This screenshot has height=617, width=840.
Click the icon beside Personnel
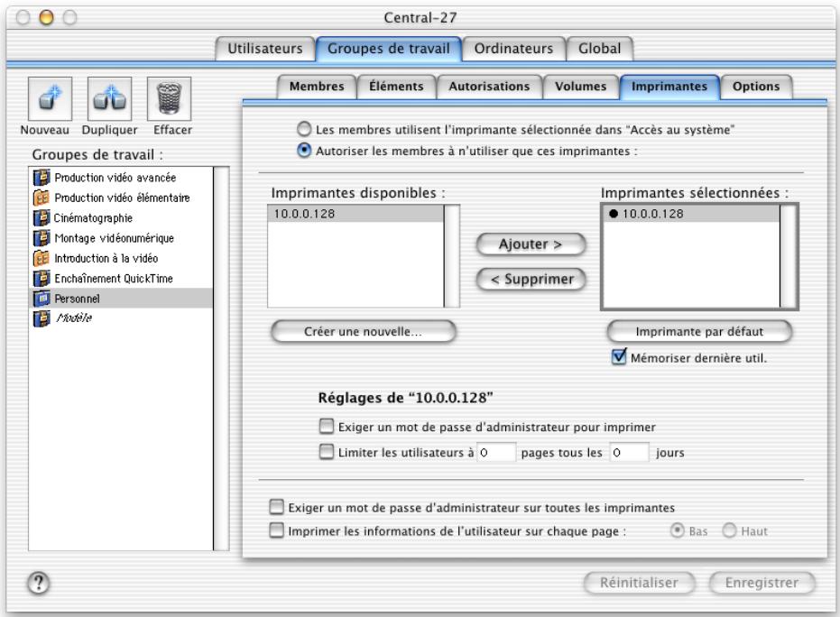pos(42,299)
